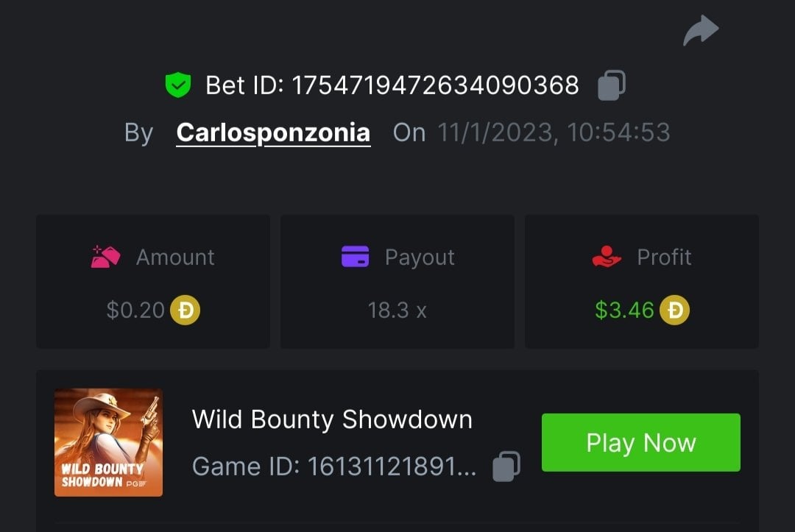Image resolution: width=795 pixels, height=532 pixels.
Task: Open Carlosponzonia's user profile
Action: click(273, 132)
